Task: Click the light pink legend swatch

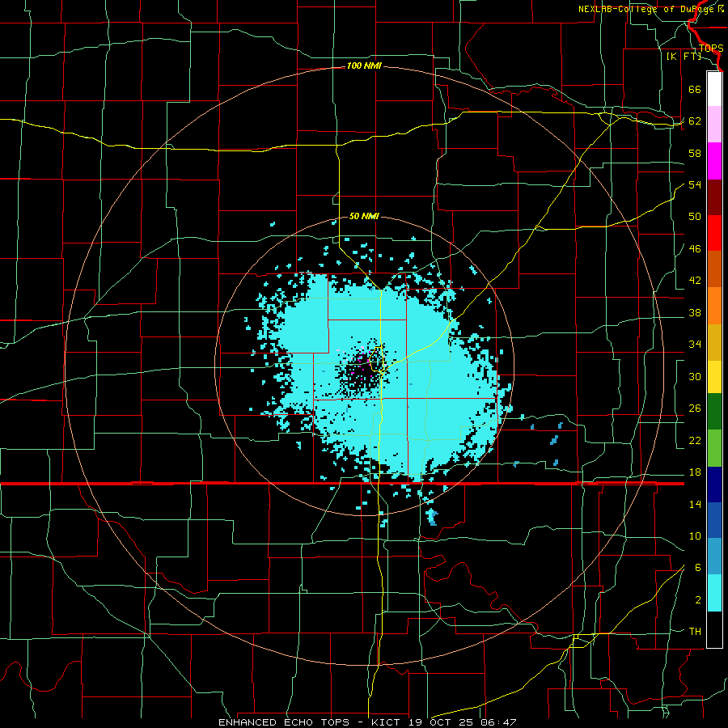Action: pyautogui.click(x=714, y=125)
